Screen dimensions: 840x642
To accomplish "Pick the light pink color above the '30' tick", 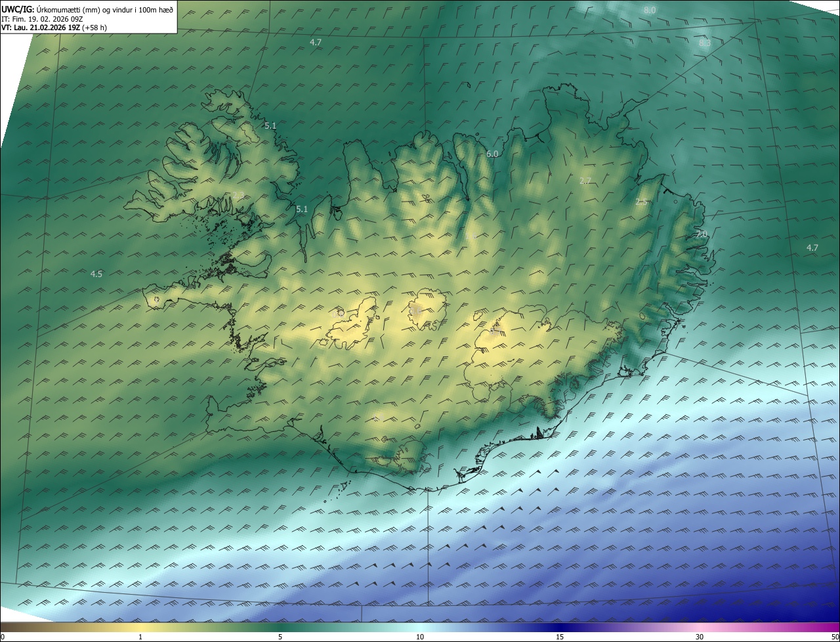I will pos(700,627).
